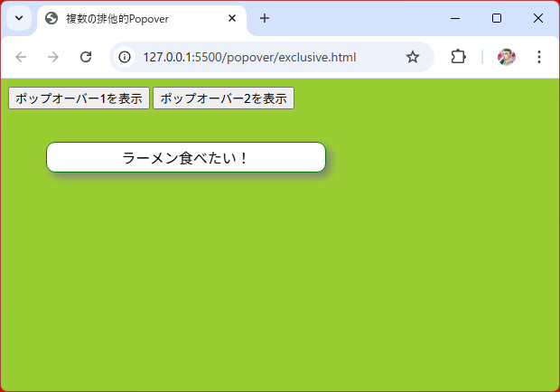
Task: Click the browser forward arrow
Action: [53, 57]
